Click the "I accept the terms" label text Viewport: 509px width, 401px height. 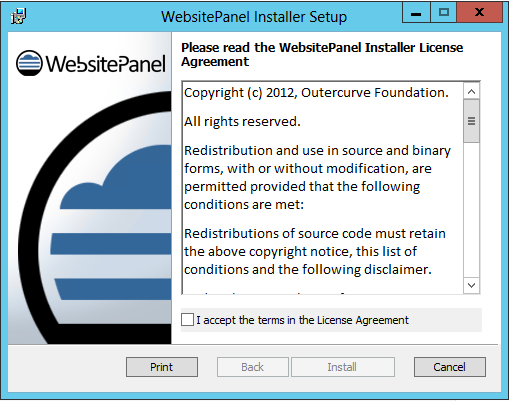click(302, 320)
